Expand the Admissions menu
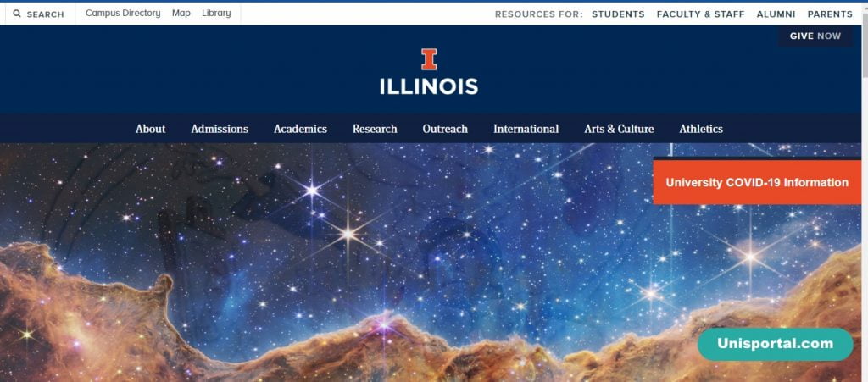 tap(220, 129)
